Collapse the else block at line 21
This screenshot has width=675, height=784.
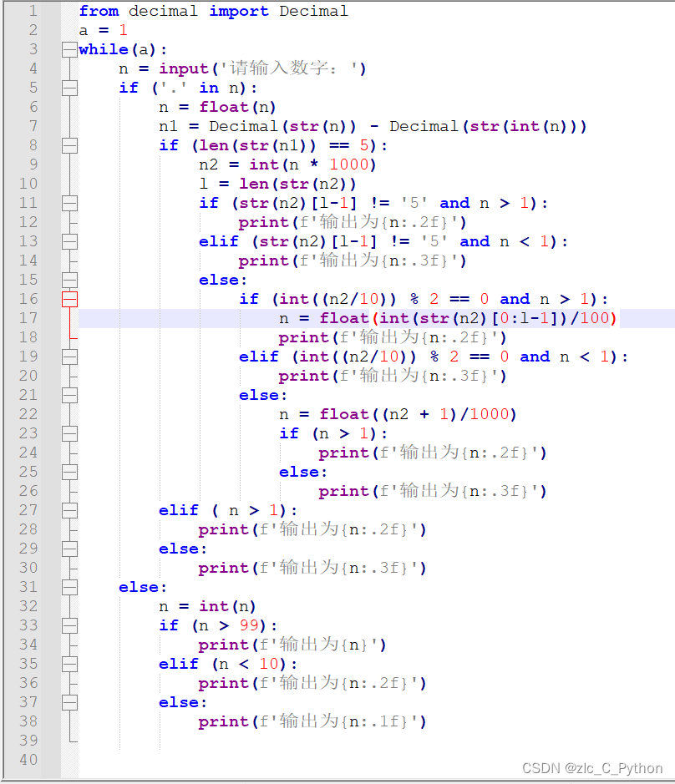pos(69,395)
